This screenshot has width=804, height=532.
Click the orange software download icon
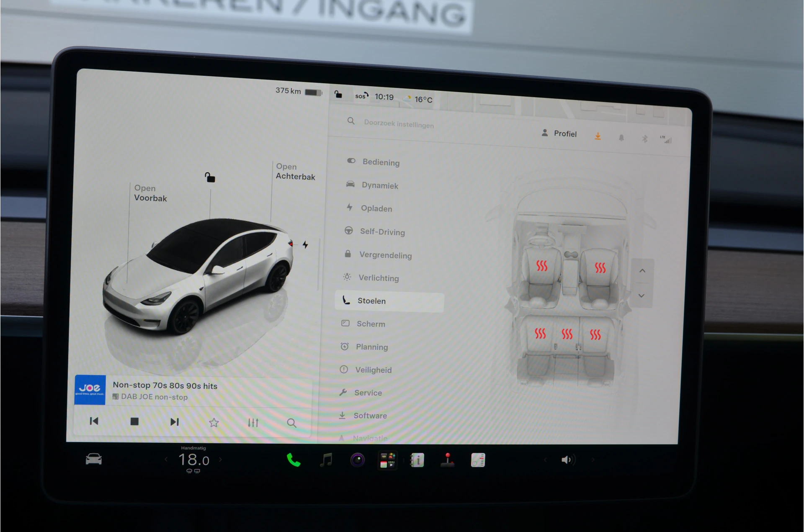[598, 136]
